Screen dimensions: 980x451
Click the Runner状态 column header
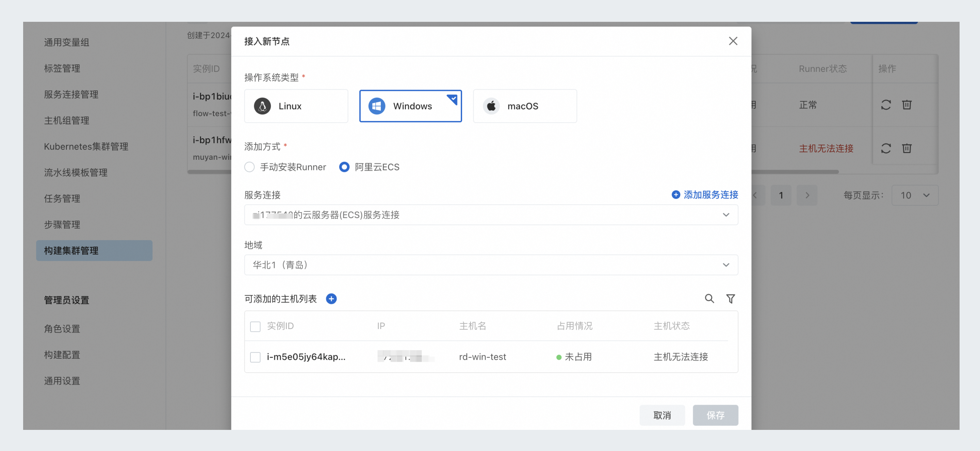pyautogui.click(x=822, y=68)
